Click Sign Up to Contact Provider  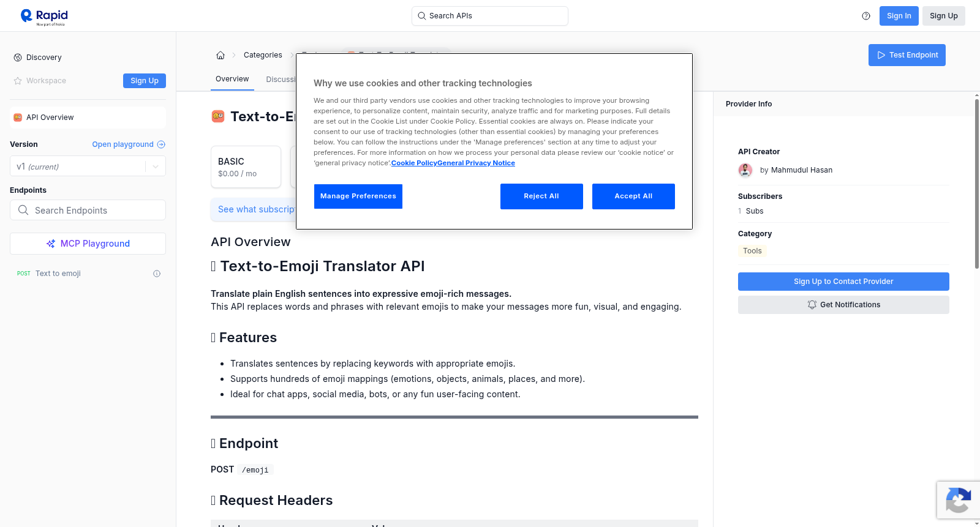click(843, 282)
